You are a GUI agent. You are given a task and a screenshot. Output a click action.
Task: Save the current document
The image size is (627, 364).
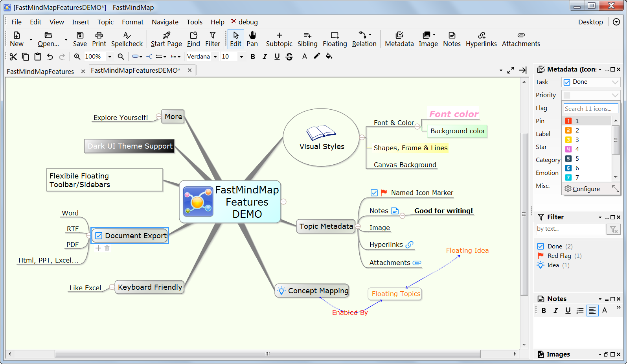click(80, 39)
